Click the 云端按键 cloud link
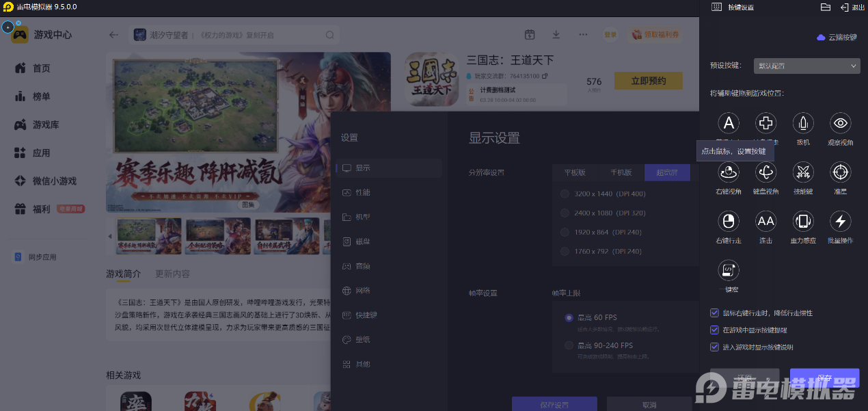This screenshot has height=411, width=868. tap(837, 38)
